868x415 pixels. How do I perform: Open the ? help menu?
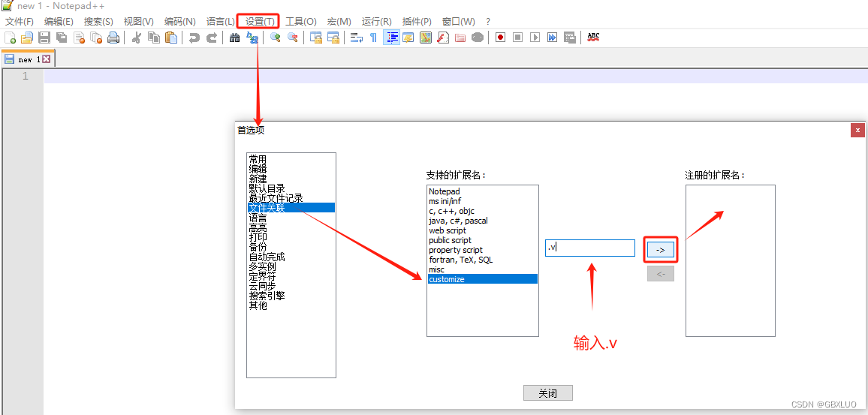(488, 22)
